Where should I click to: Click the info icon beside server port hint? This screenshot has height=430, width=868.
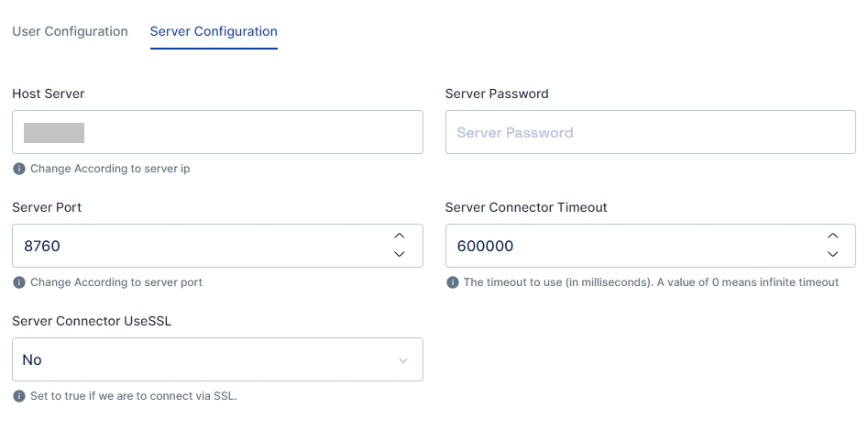click(19, 282)
